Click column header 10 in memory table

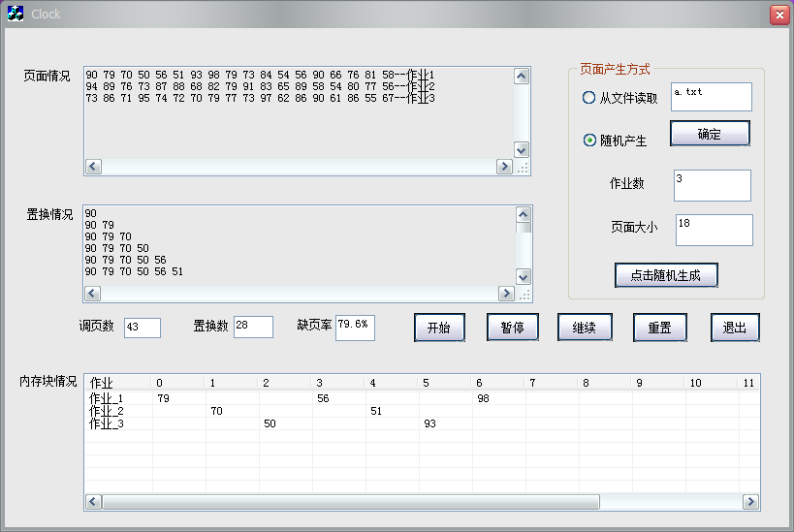click(711, 383)
